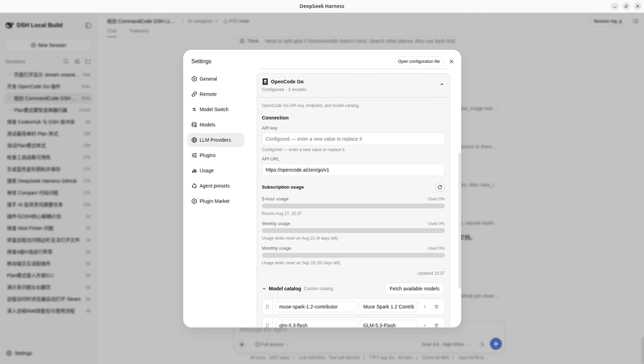Click the 'Custom catalog' label
The height and width of the screenshot is (364, 644).
[318, 289]
